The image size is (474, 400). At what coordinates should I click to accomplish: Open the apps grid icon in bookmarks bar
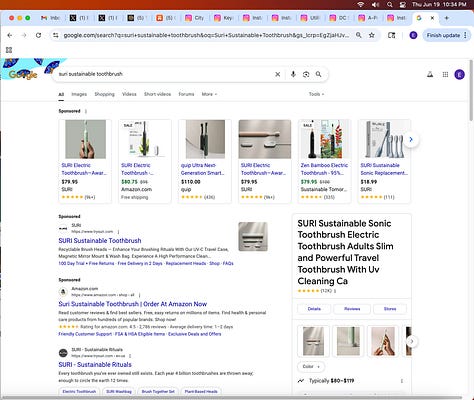pos(9,50)
